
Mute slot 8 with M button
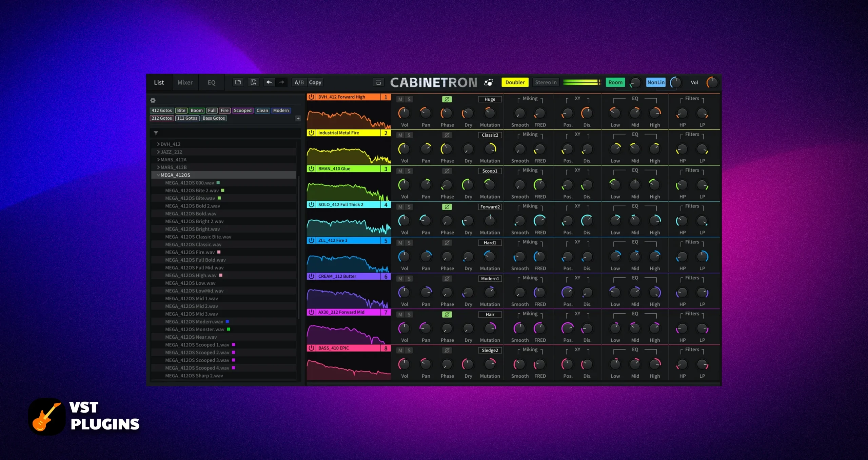point(400,351)
